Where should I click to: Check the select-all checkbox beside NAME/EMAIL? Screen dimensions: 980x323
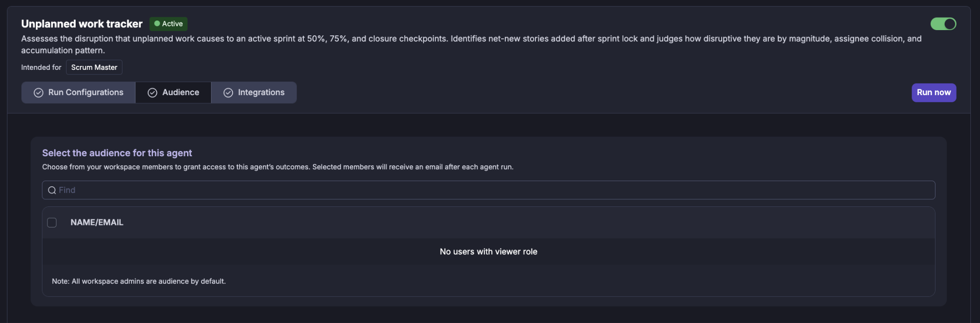point(52,223)
